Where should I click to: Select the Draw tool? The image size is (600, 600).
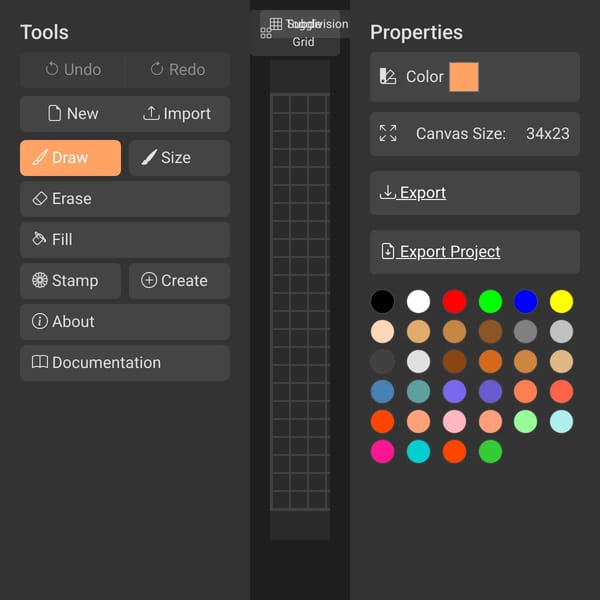70,158
